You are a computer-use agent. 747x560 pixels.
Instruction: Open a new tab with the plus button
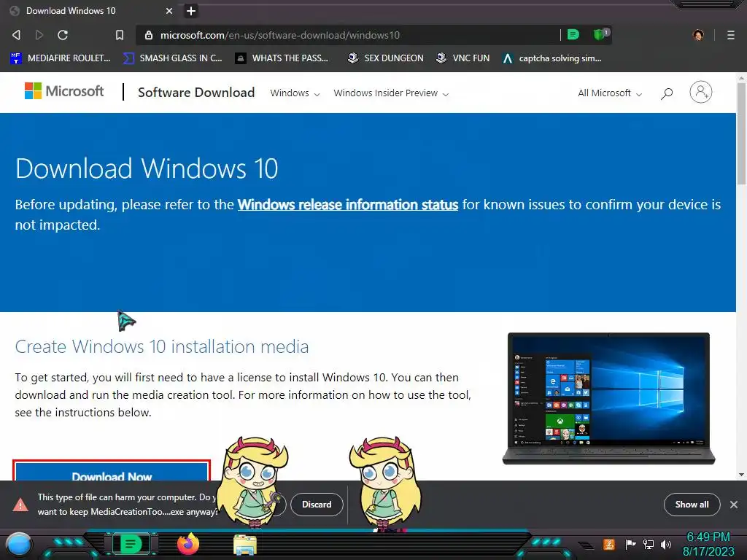click(191, 11)
